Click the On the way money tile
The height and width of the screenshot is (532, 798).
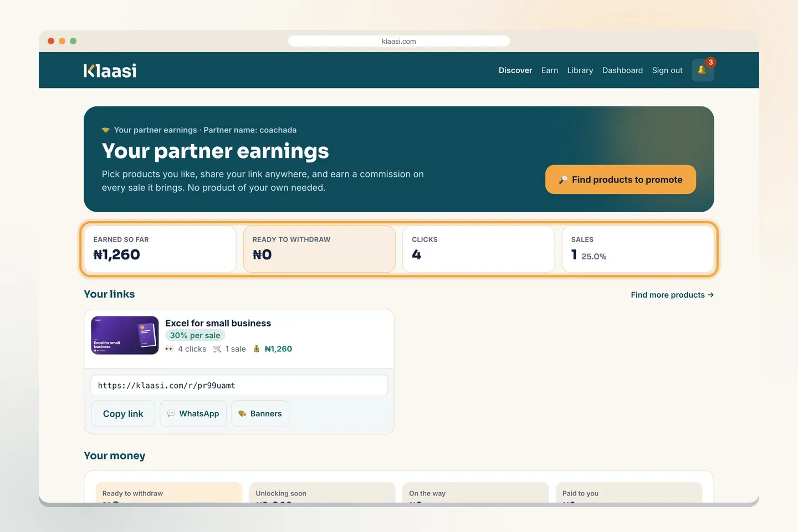(x=475, y=493)
